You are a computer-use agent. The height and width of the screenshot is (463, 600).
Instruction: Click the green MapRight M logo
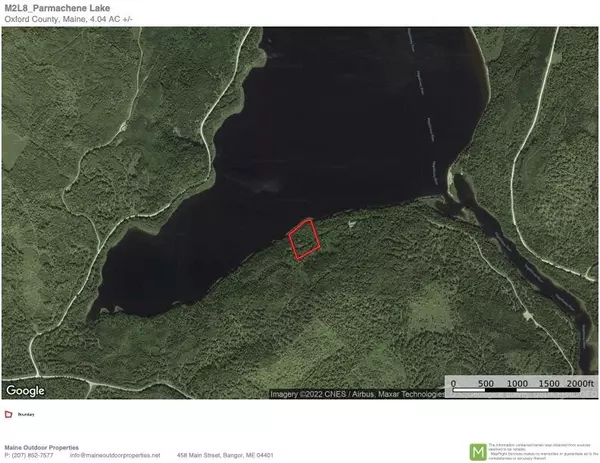[x=478, y=452]
